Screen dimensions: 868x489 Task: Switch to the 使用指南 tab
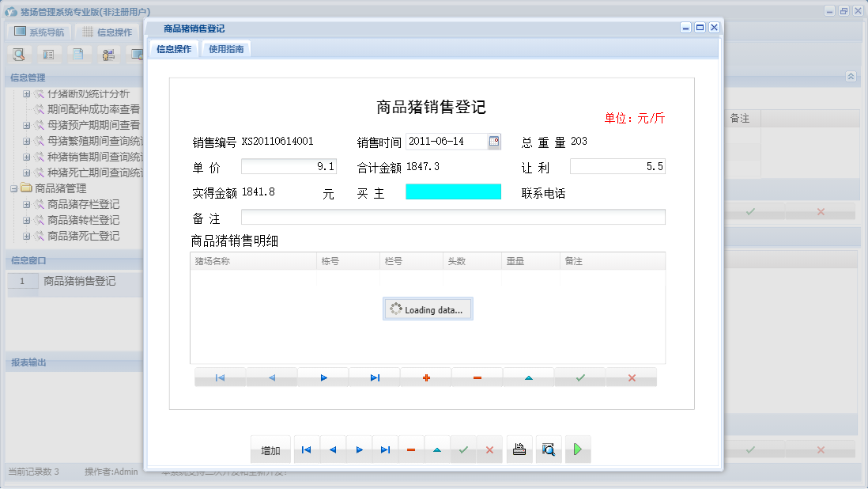[225, 47]
